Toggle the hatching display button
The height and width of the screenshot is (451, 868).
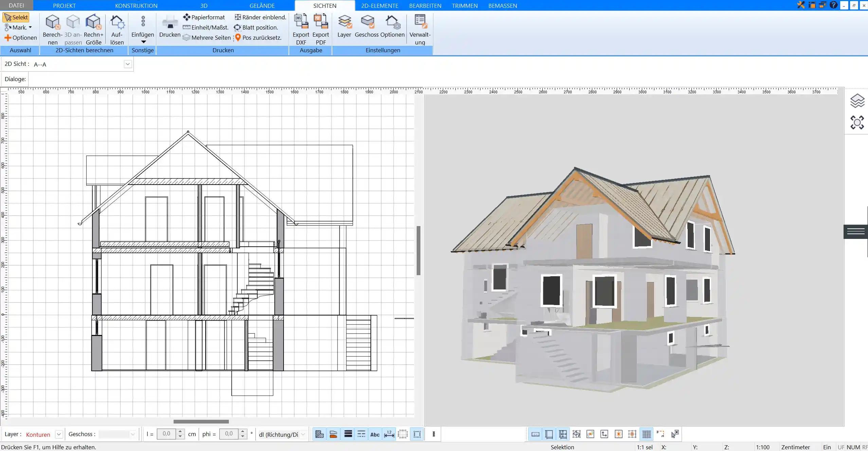(x=319, y=434)
